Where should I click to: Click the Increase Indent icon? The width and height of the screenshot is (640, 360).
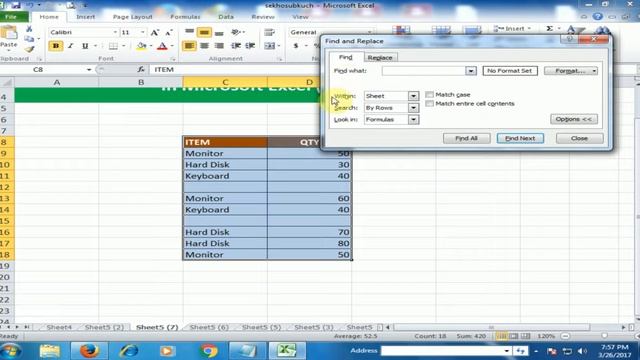(x=250, y=46)
